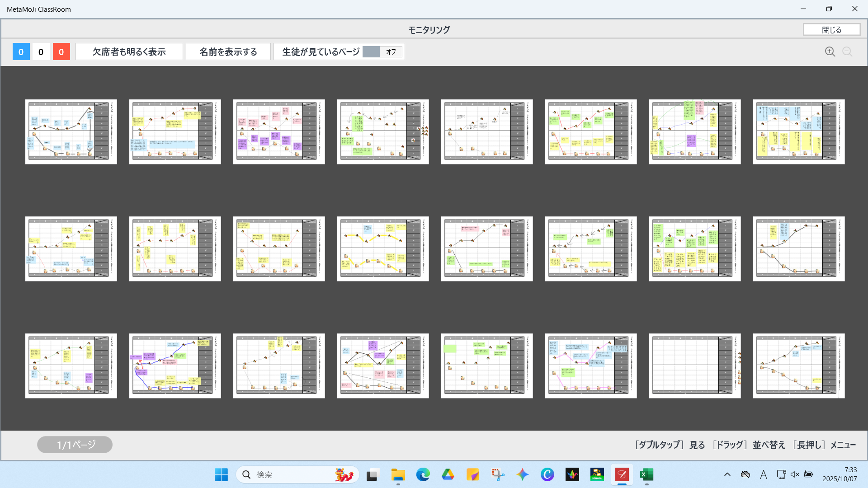Expand hidden system tray icons chevron
Image resolution: width=868 pixels, height=488 pixels.
[x=727, y=474]
